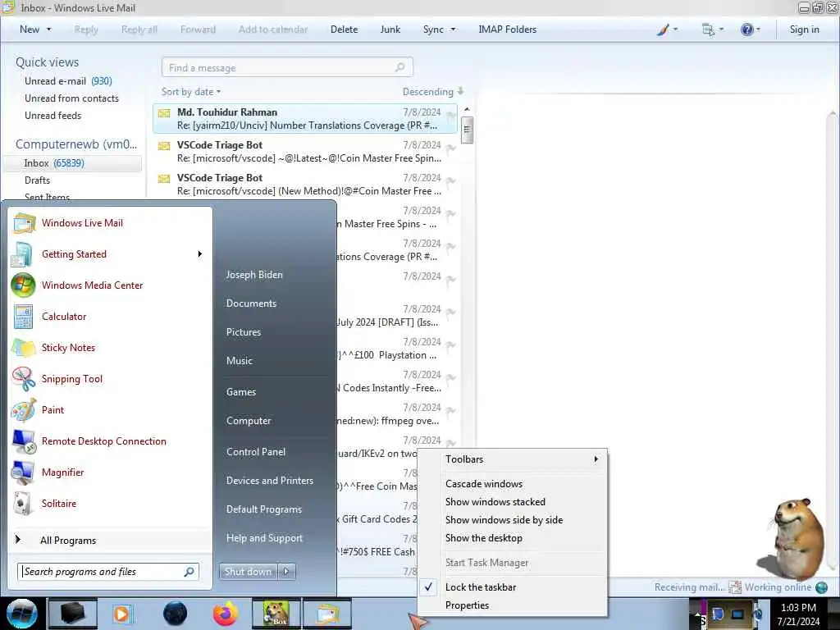Screen dimensions: 840x630
Task: Open Devices and Printers
Action: click(269, 481)
